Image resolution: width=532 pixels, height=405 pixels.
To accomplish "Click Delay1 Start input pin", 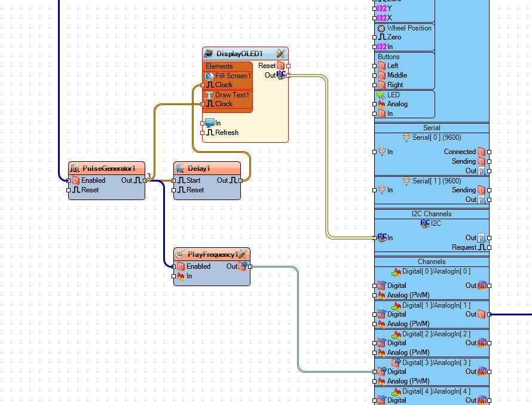I will (174, 180).
